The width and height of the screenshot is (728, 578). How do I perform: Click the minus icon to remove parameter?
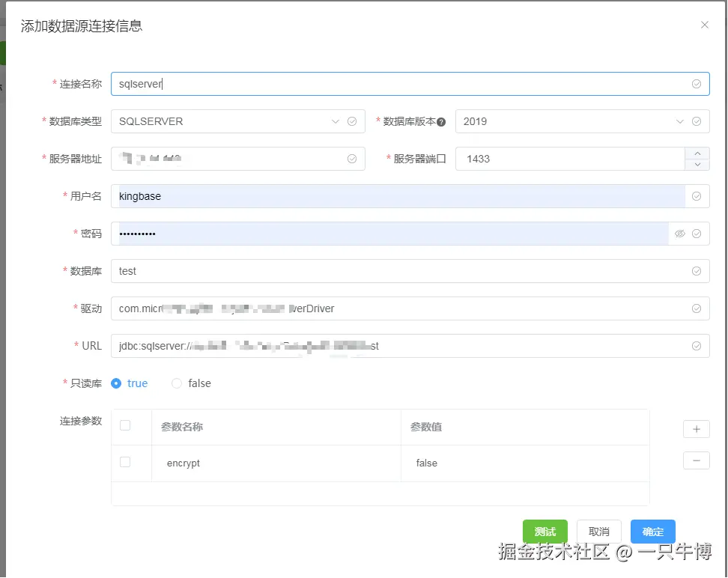696,460
